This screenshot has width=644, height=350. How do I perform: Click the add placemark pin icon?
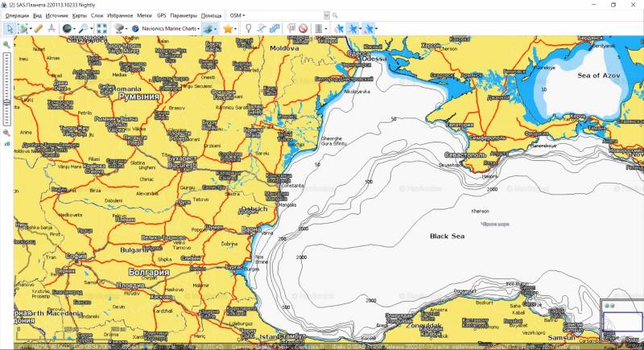coord(249,28)
